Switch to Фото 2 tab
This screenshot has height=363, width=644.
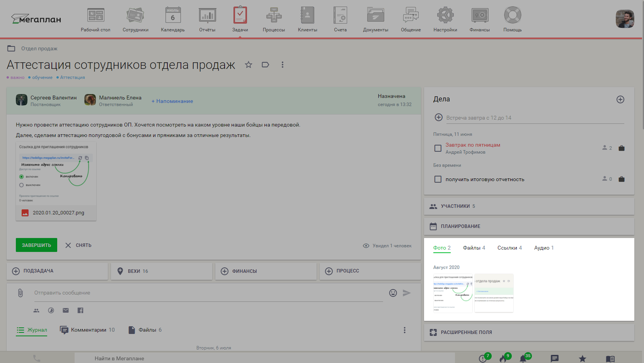442,248
